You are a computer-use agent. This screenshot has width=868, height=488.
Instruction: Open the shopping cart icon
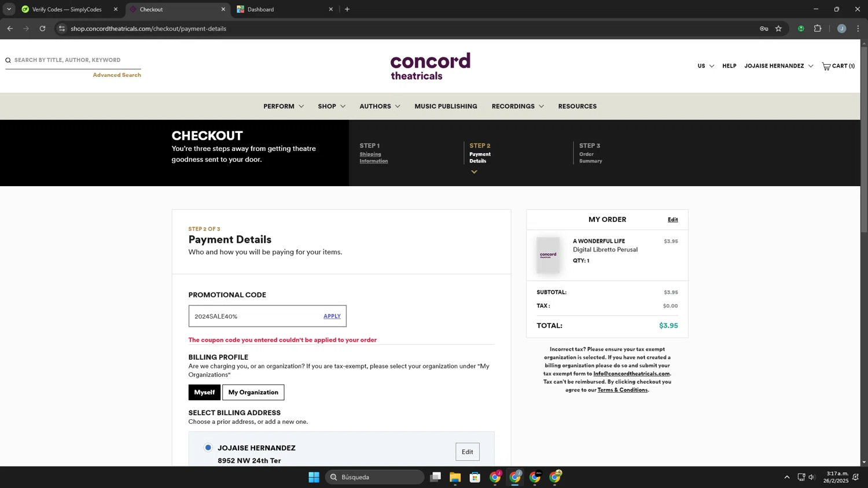pyautogui.click(x=826, y=66)
